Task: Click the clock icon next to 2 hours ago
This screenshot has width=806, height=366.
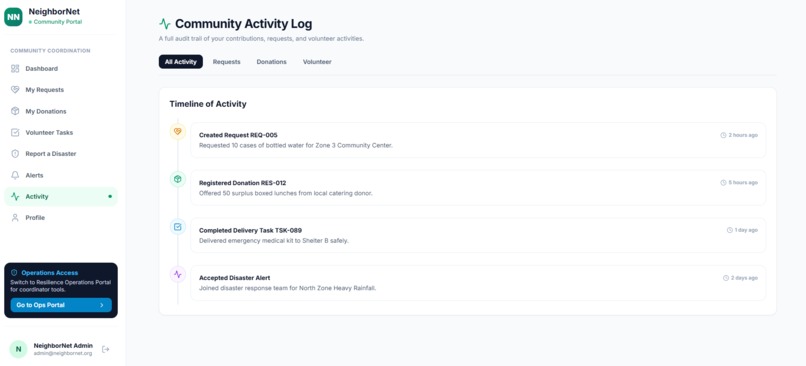Action: pos(723,135)
